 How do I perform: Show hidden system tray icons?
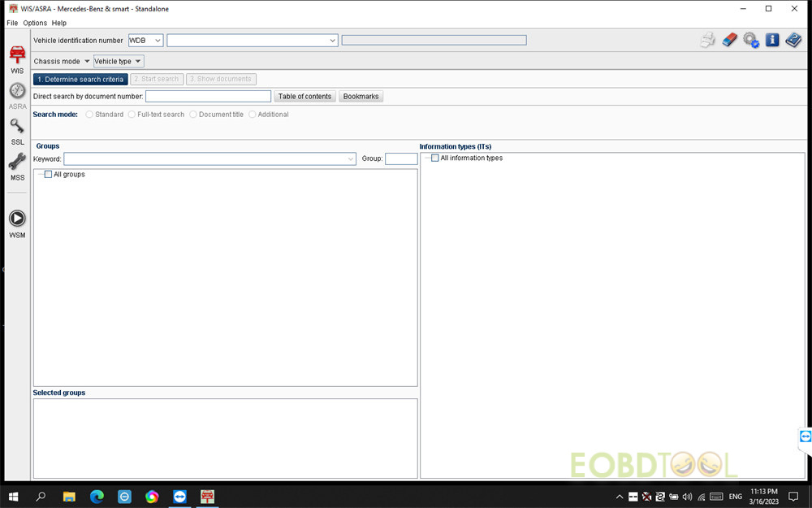[x=620, y=497]
